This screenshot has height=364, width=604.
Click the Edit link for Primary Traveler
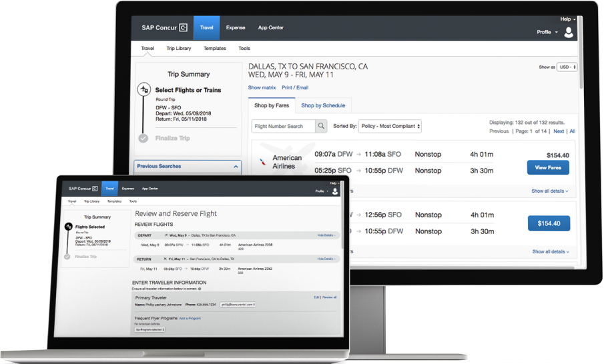click(316, 297)
